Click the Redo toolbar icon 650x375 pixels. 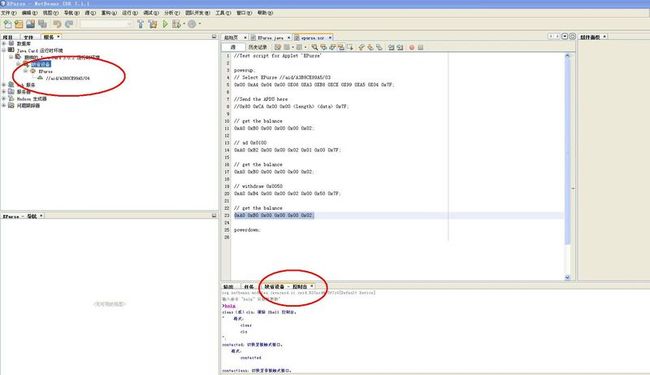pyautogui.click(x=69, y=24)
